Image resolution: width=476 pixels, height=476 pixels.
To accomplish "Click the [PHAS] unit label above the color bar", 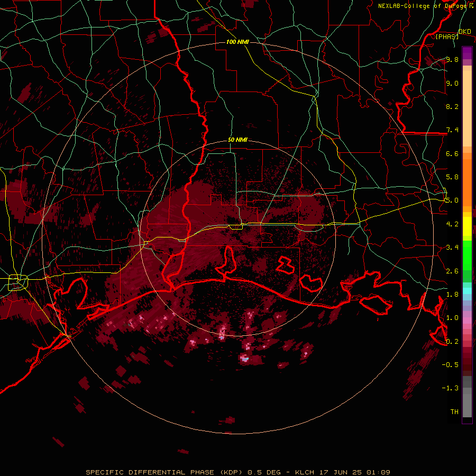I will (447, 36).
